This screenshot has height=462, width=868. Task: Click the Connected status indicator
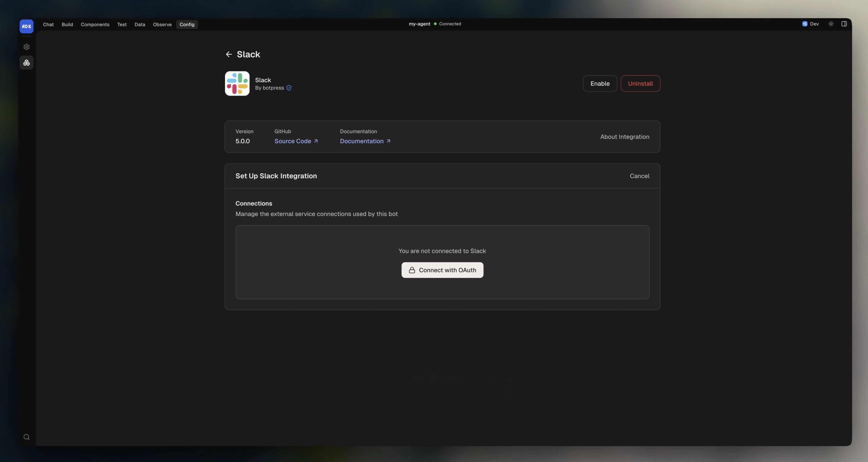447,24
